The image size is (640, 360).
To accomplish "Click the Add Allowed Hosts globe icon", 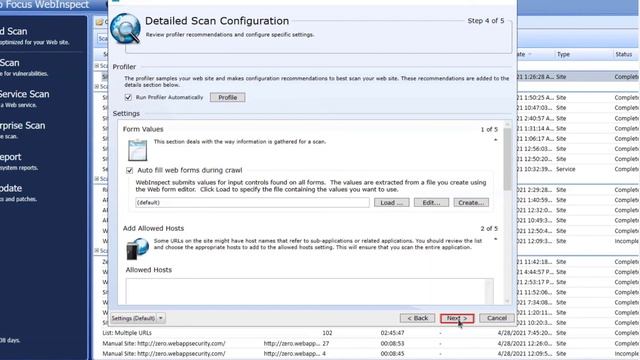I will click(x=137, y=249).
